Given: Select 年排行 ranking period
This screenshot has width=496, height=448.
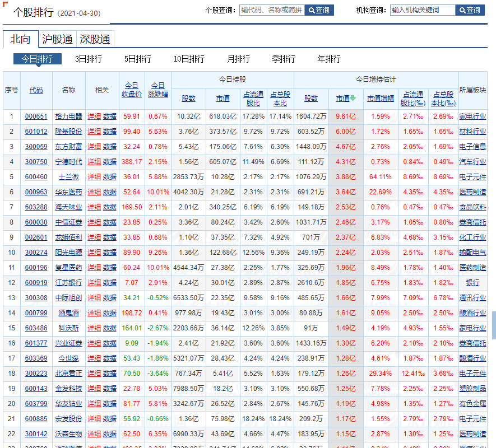Looking at the screenshot, I should (329, 59).
